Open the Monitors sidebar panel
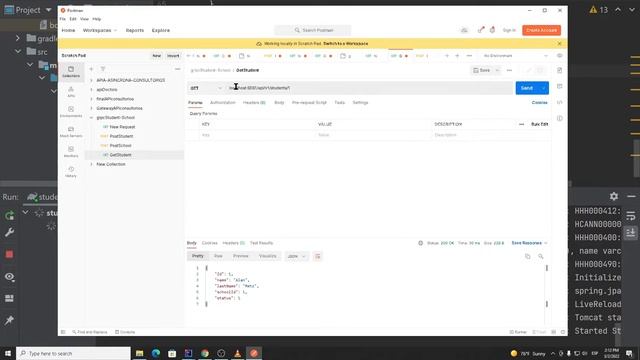Screen dimensions: 640x360 pos(71,151)
